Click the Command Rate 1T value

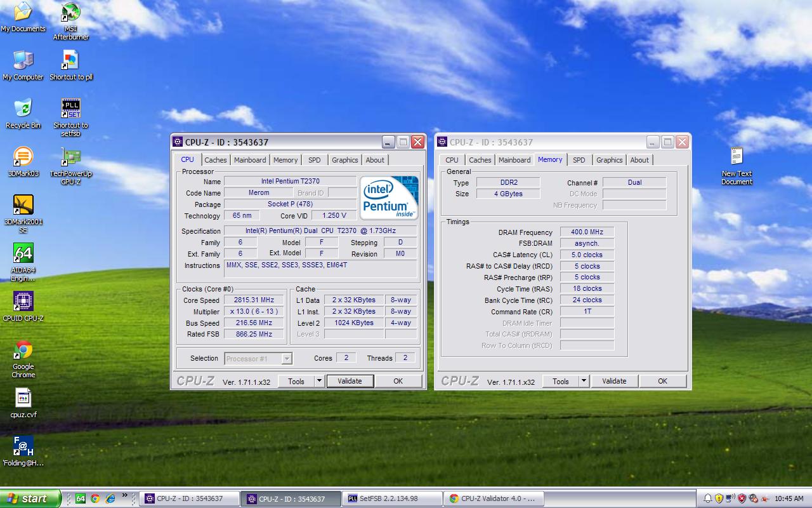587,312
